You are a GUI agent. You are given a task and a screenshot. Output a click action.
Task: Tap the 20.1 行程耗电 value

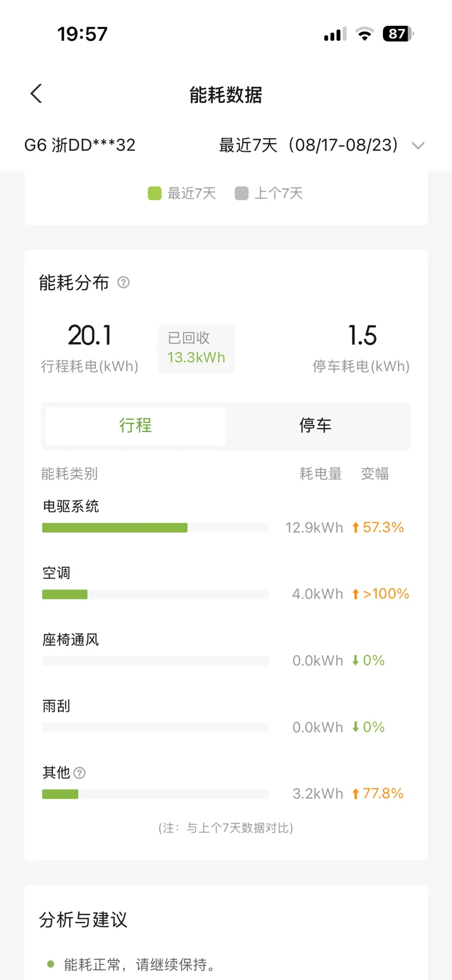coord(90,335)
